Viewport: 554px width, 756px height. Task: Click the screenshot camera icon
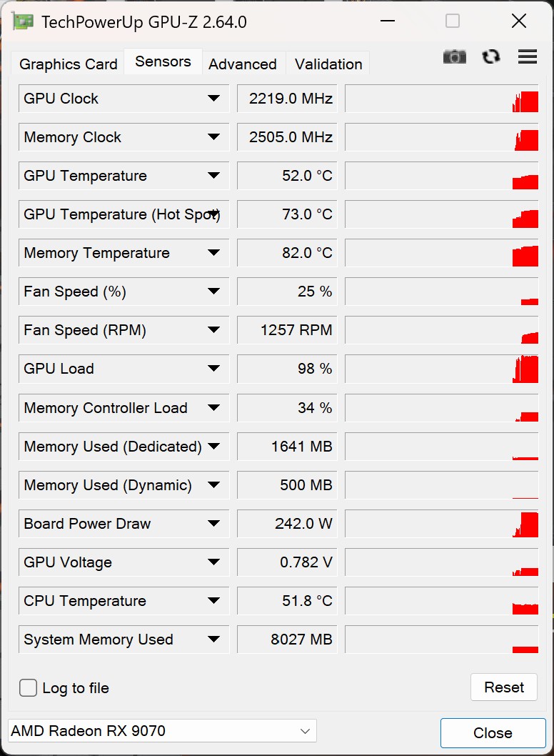454,57
